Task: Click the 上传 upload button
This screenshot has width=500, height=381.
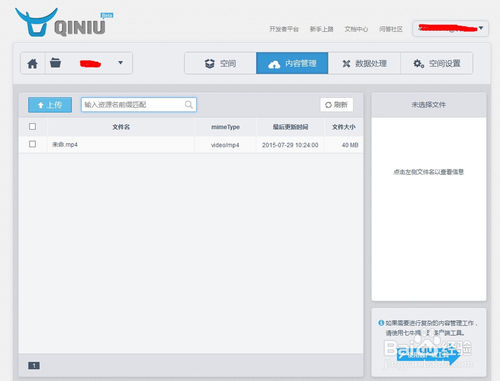Action: pos(50,105)
